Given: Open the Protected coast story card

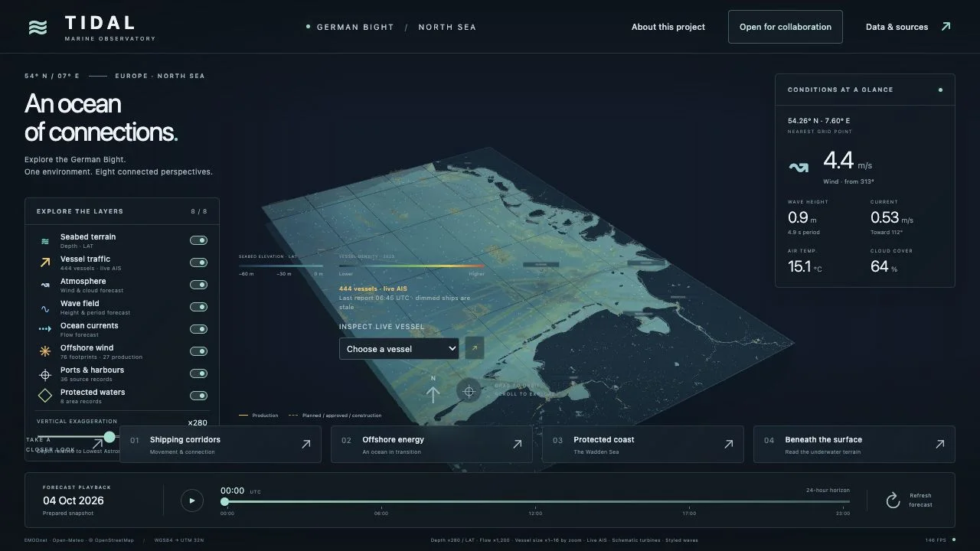Looking at the screenshot, I should pyautogui.click(x=643, y=444).
